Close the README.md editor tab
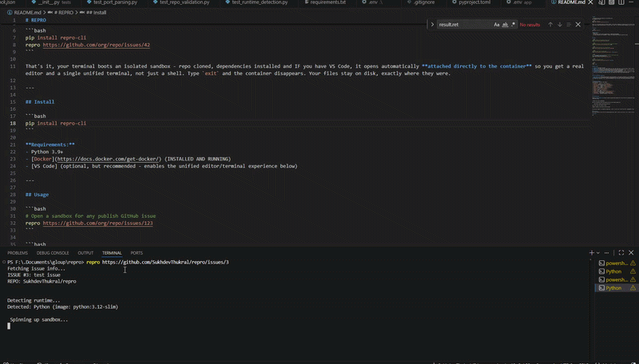639x364 pixels. coord(590,2)
